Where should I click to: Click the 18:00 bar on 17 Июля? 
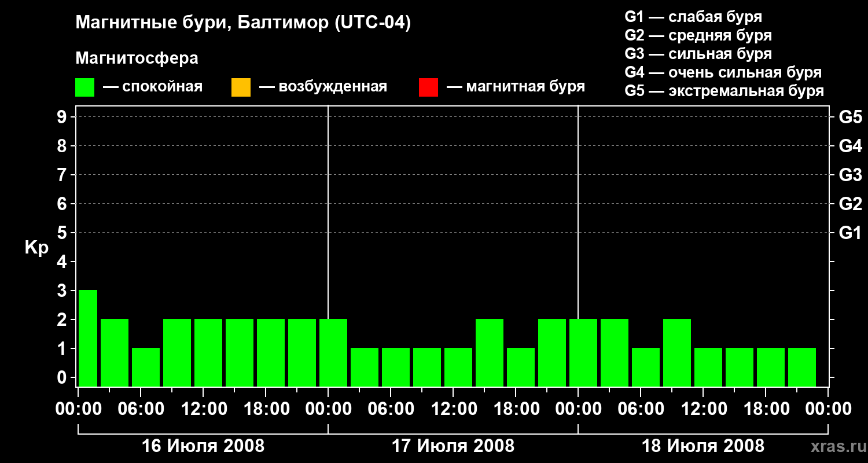click(521, 367)
